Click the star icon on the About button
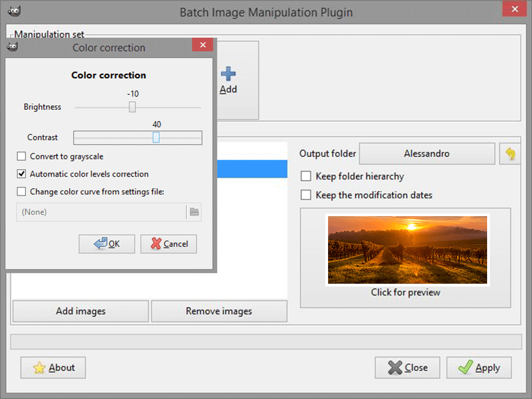This screenshot has width=532, height=399. tap(39, 367)
